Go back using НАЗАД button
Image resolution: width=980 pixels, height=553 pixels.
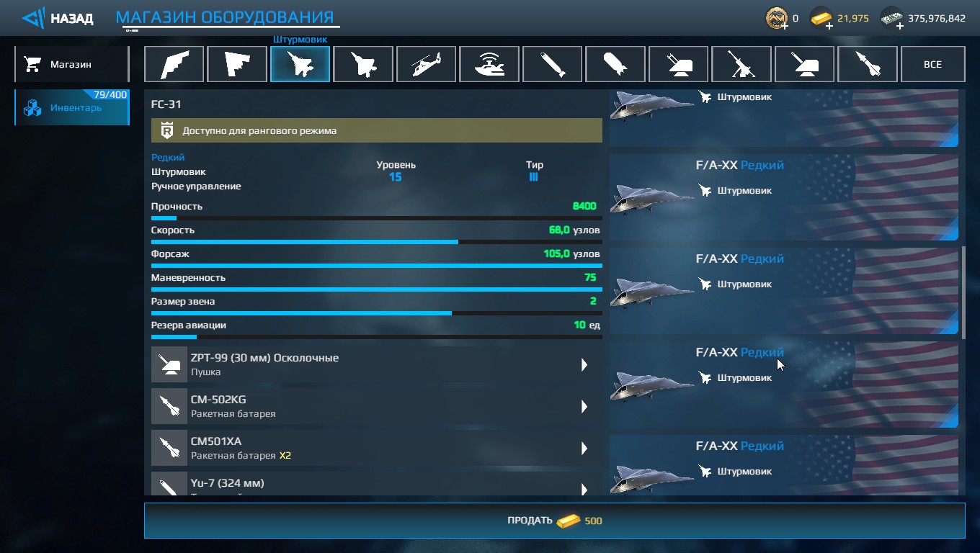(x=58, y=18)
